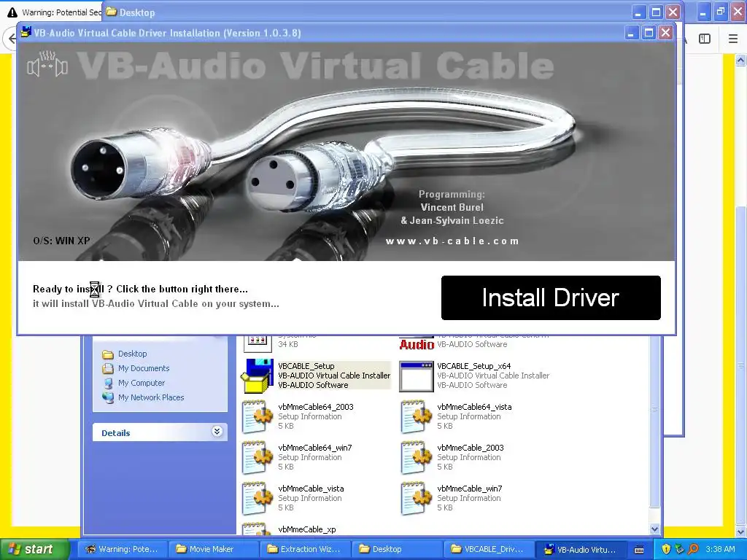The width and height of the screenshot is (747, 560).
Task: Click the browser sidebar panel icon
Action: tap(705, 39)
